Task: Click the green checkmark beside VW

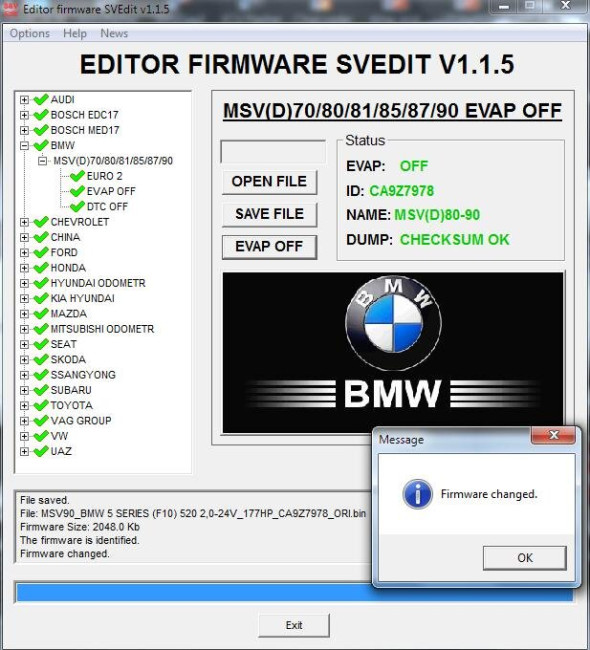Action: coord(41,436)
